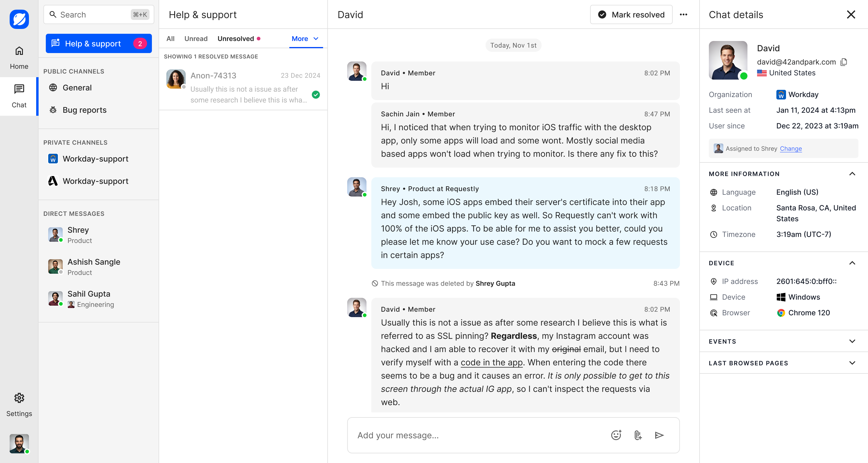Click the unread badge showing 2
Image resolution: width=868 pixels, height=463 pixels.
[x=140, y=43]
